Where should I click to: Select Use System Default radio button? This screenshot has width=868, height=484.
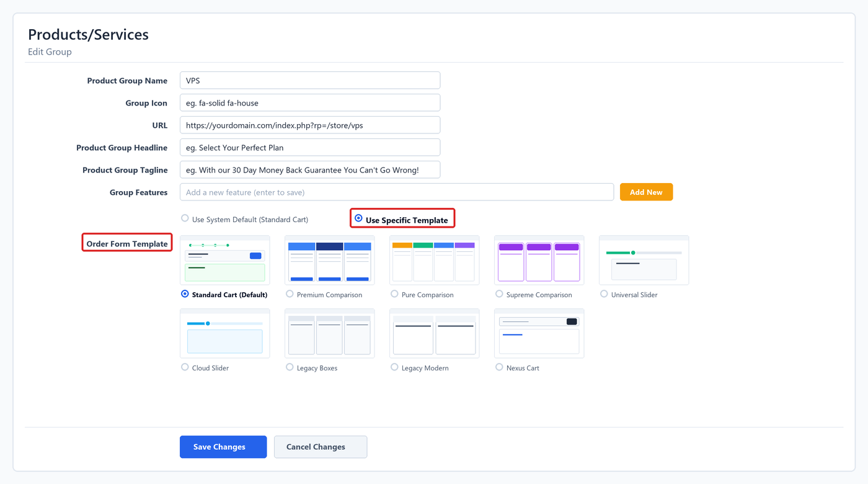pyautogui.click(x=185, y=218)
